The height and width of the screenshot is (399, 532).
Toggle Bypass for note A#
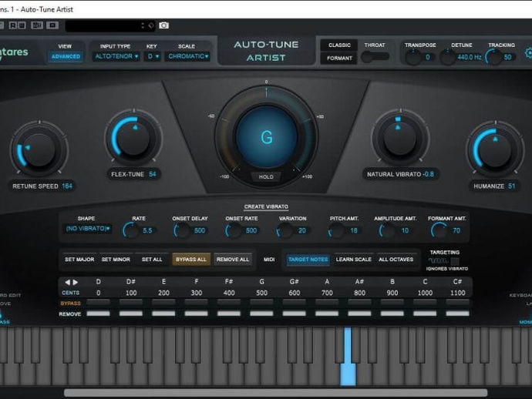pos(359,303)
